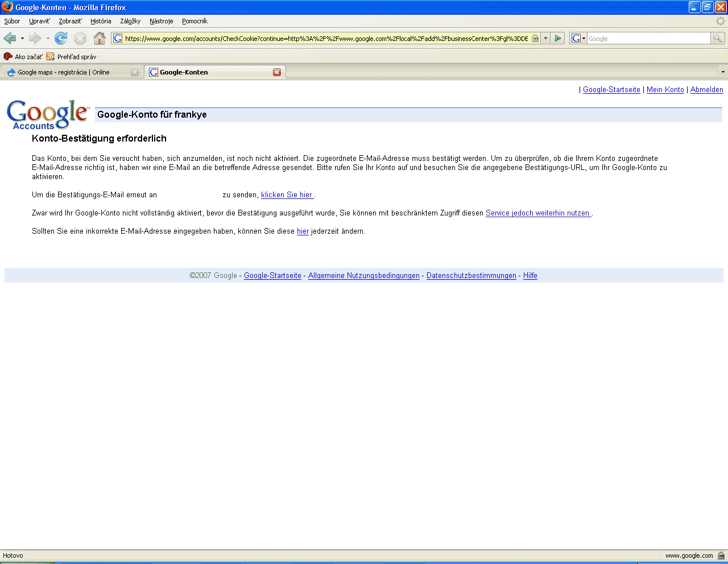
Task: Click the Abmelden link
Action: pos(707,90)
